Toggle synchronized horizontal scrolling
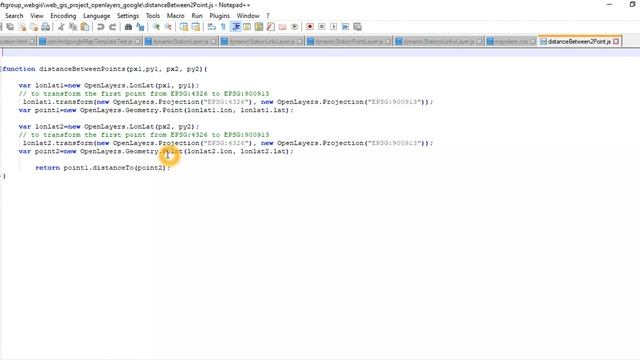Screen dimensions: 640x360 click(196, 27)
